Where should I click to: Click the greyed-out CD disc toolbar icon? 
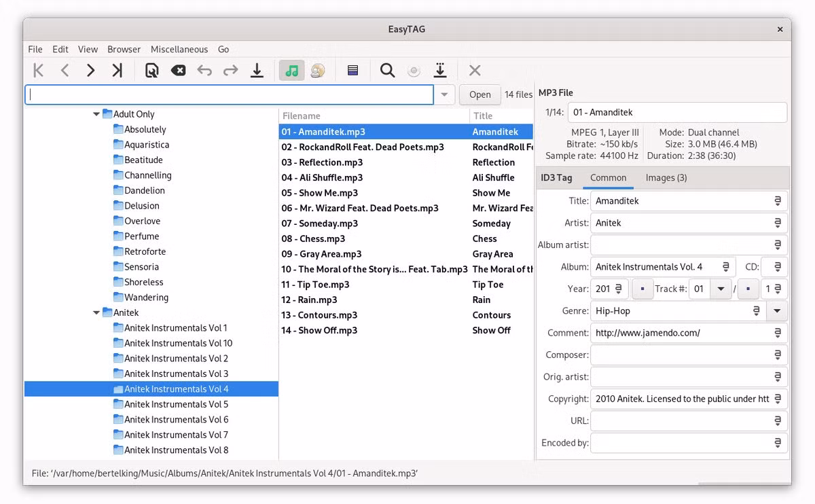point(414,70)
